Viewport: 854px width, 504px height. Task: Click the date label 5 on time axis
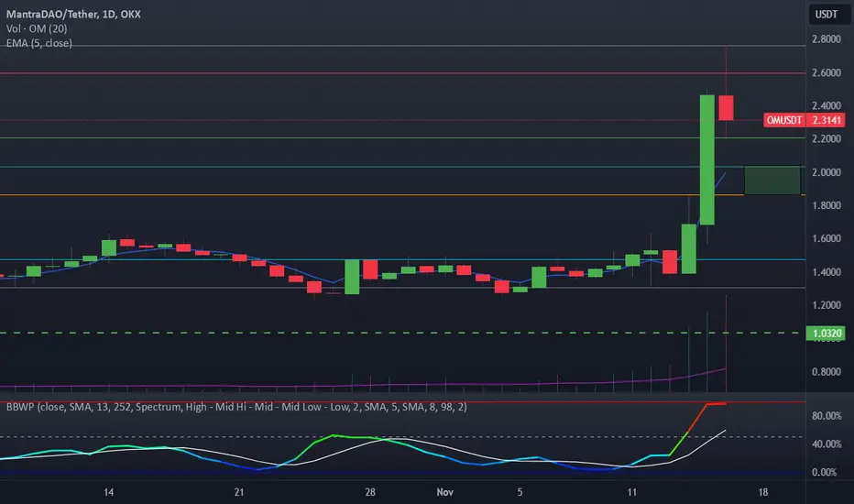click(x=520, y=492)
